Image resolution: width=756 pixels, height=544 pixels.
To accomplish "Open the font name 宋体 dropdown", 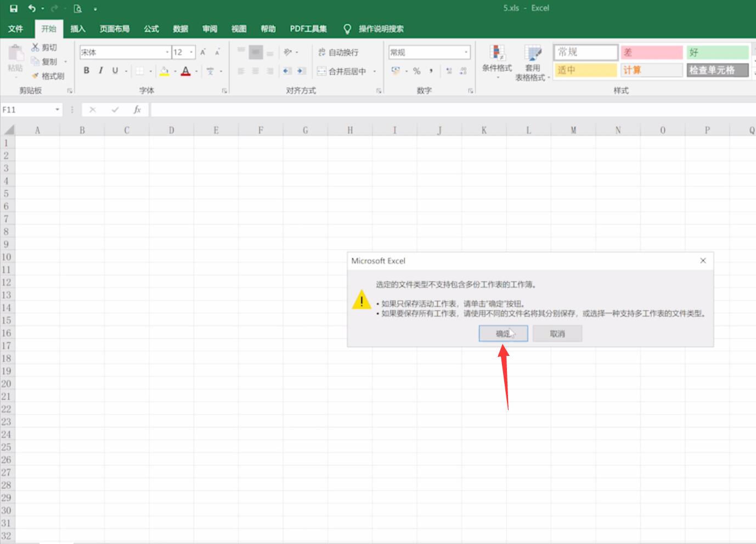I will click(x=167, y=52).
